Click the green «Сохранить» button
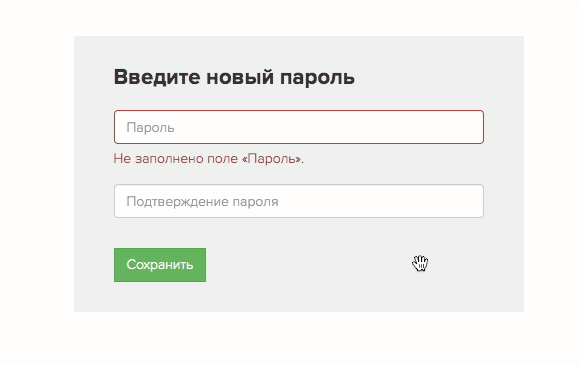This screenshot has width=578, height=365. coord(160,265)
